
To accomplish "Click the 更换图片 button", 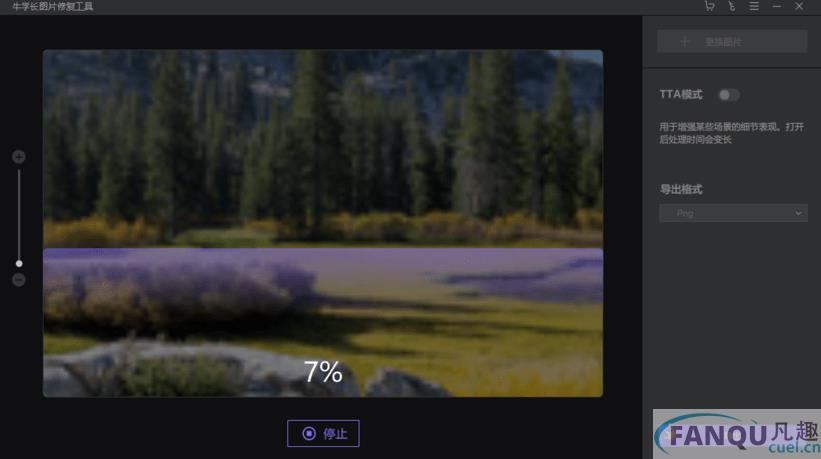I will click(732, 41).
